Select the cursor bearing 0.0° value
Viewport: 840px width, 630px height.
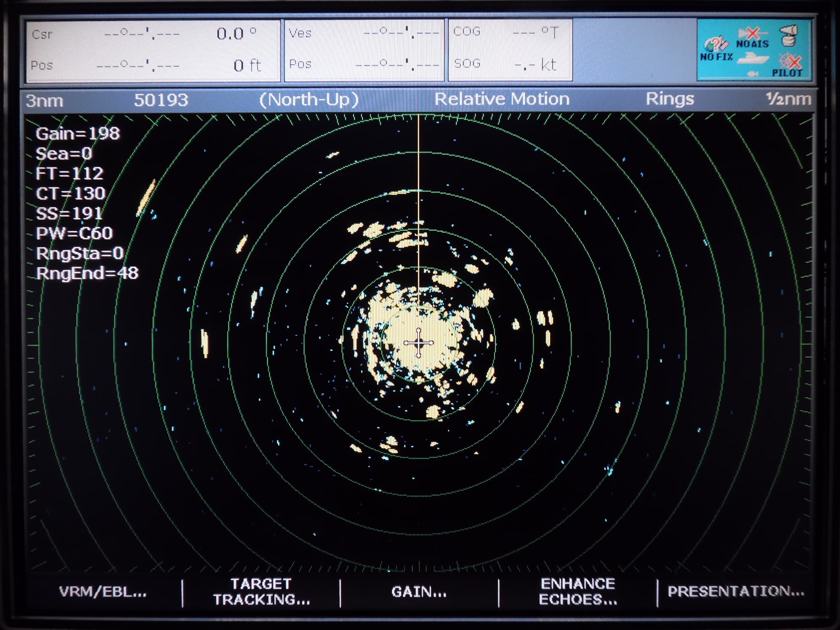[x=237, y=33]
